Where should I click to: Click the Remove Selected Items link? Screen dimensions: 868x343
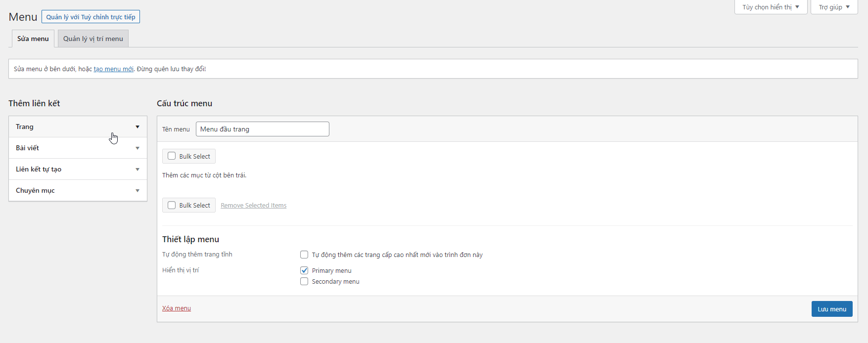coord(253,206)
